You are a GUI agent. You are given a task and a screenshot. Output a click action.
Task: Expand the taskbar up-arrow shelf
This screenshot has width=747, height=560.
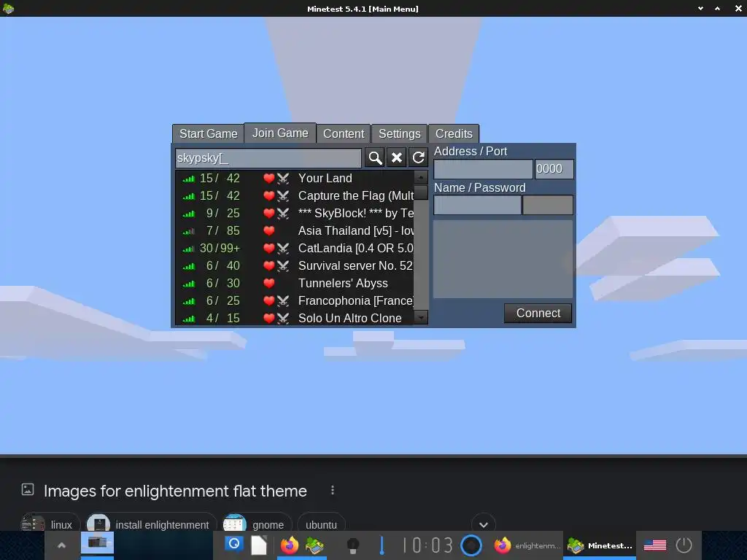point(61,545)
